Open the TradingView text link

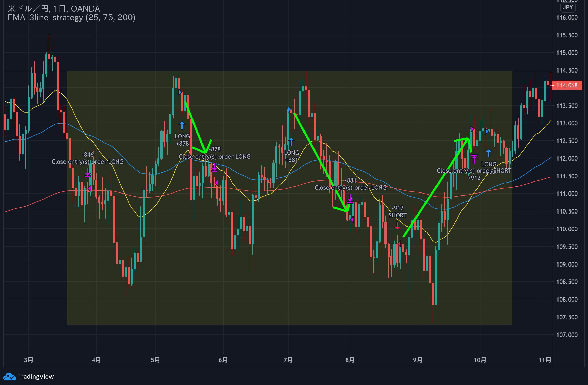35,377
